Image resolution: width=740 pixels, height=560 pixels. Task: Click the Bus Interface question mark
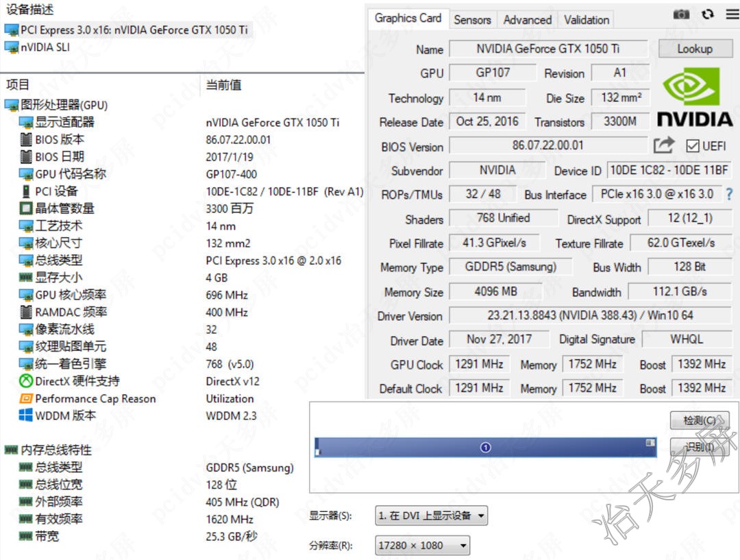[x=729, y=194]
